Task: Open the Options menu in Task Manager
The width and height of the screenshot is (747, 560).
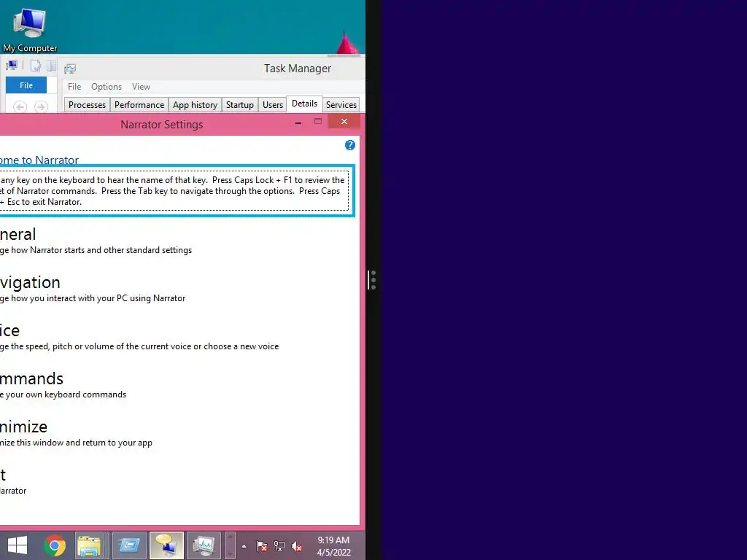Action: (x=107, y=87)
